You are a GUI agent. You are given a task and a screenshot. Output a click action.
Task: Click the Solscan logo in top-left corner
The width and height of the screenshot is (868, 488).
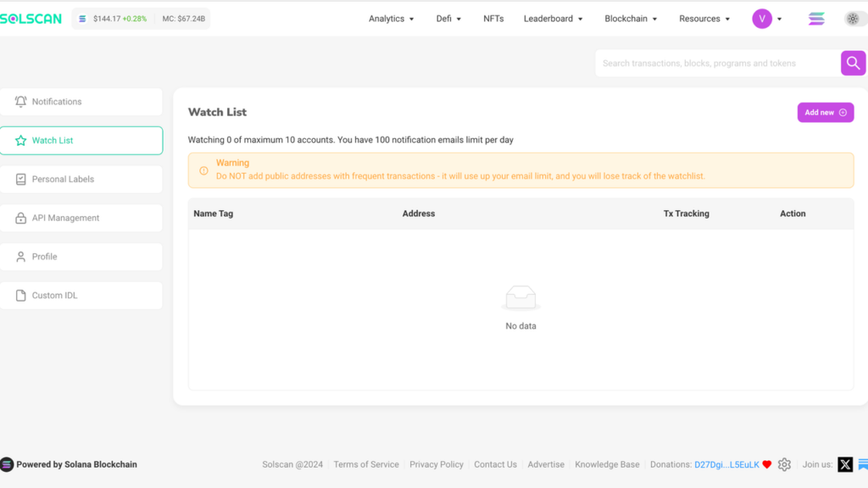click(x=31, y=18)
